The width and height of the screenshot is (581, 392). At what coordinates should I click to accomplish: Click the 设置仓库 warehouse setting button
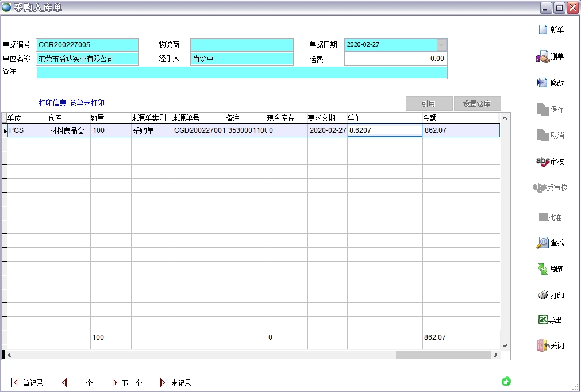[478, 103]
